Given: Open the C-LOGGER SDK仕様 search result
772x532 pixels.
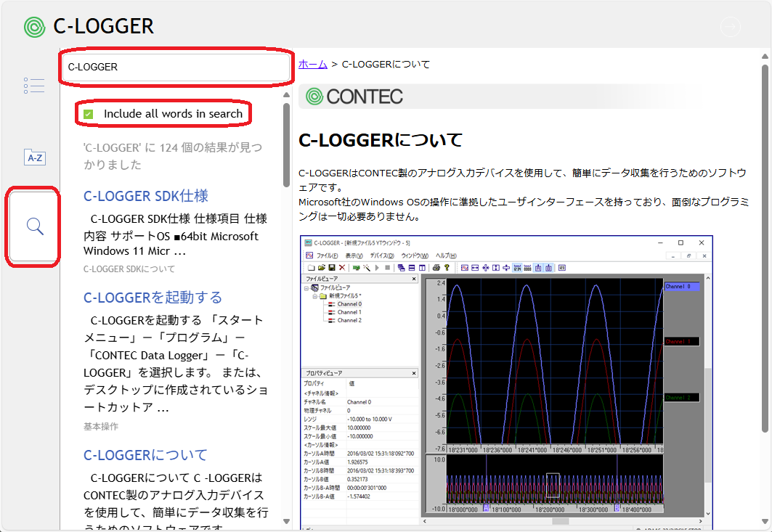Looking at the screenshot, I should [x=146, y=196].
